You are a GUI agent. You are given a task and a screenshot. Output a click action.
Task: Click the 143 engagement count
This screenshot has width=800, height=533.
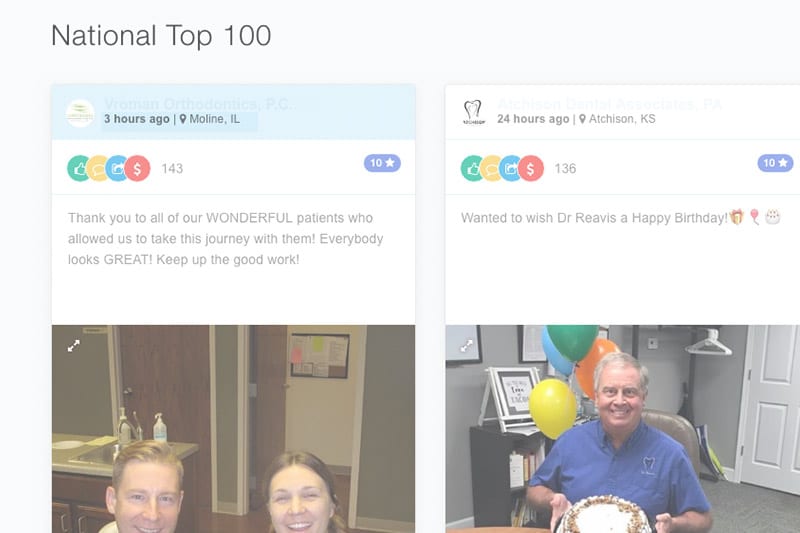tap(172, 169)
